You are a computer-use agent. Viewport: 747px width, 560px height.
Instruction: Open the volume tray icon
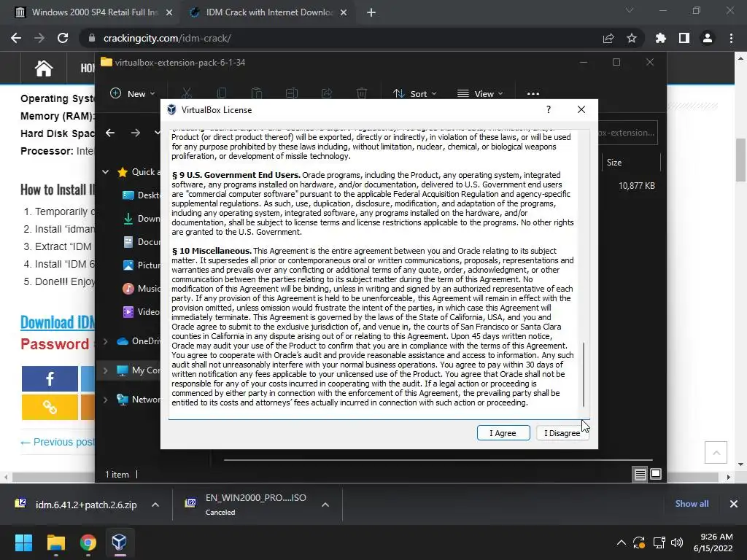[x=677, y=542]
